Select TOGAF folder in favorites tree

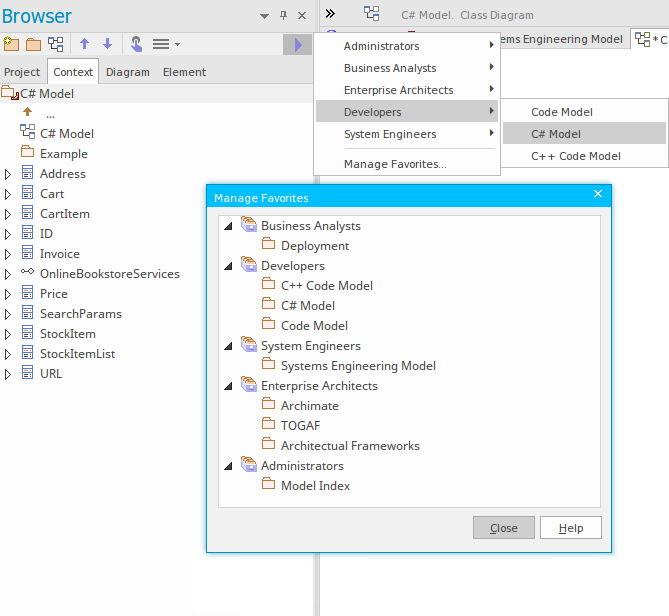pyautogui.click(x=300, y=426)
